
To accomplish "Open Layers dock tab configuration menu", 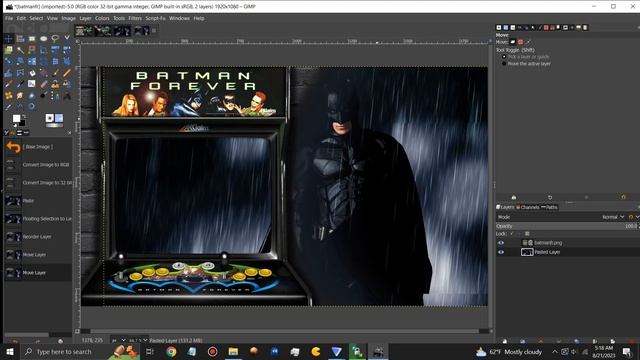I will pos(638,207).
